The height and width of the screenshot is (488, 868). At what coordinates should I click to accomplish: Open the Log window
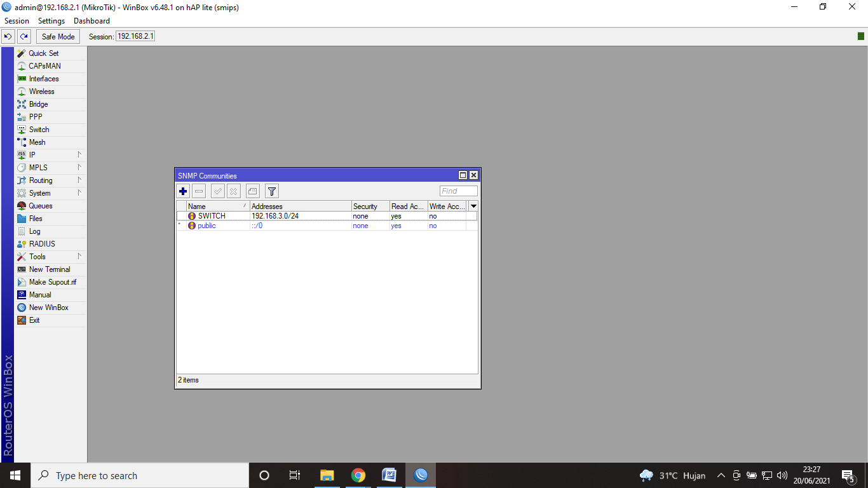coord(50,231)
